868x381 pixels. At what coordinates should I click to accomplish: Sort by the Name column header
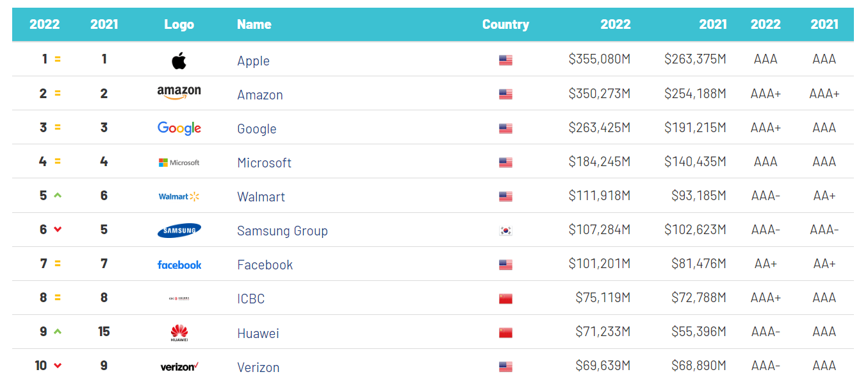254,24
